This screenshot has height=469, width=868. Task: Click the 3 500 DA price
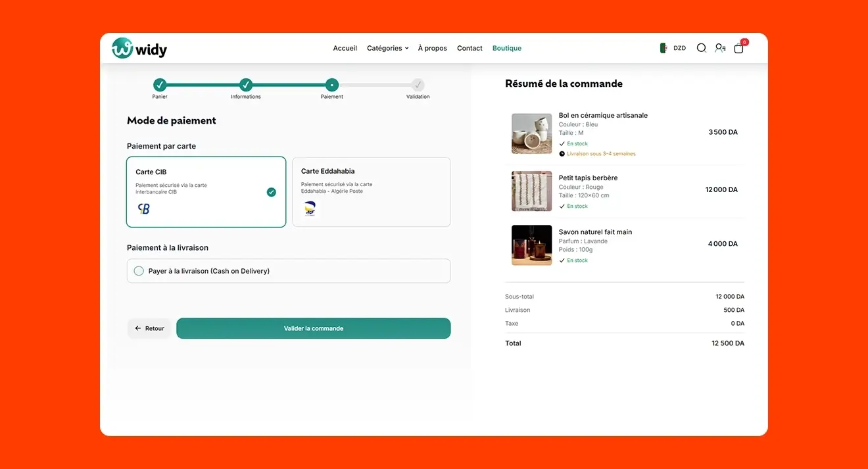pos(723,132)
